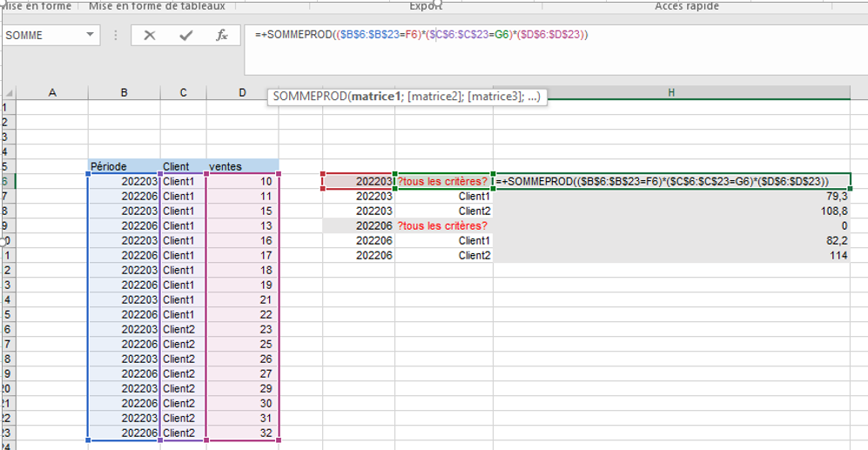Click SOMMEPROD function name in tooltip
Image resolution: width=868 pixels, height=450 pixels.
tap(310, 97)
